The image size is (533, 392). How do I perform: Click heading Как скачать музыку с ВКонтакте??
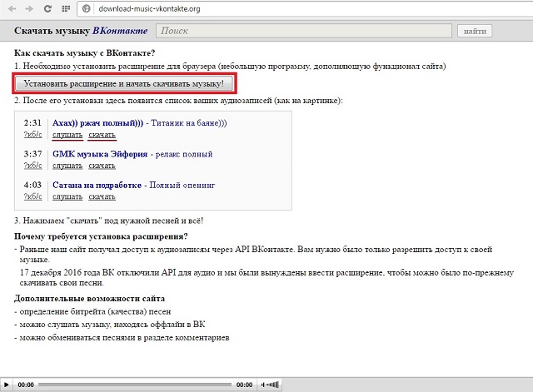[85, 53]
